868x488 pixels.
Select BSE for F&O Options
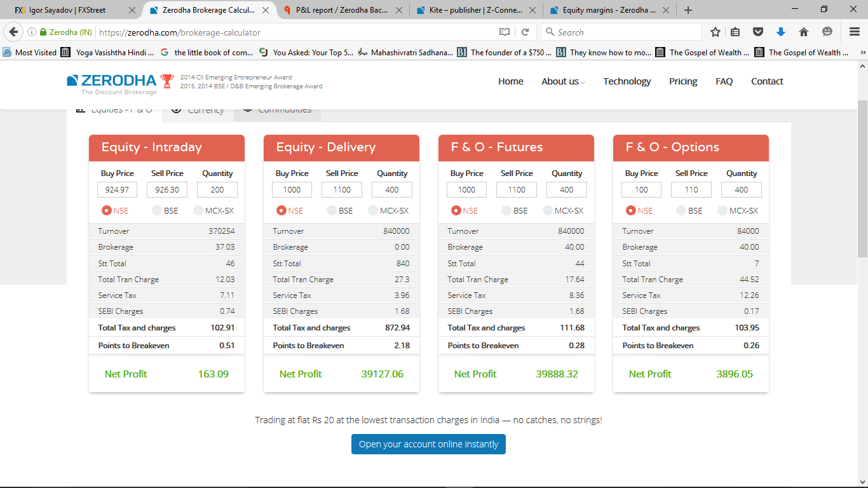coord(681,210)
